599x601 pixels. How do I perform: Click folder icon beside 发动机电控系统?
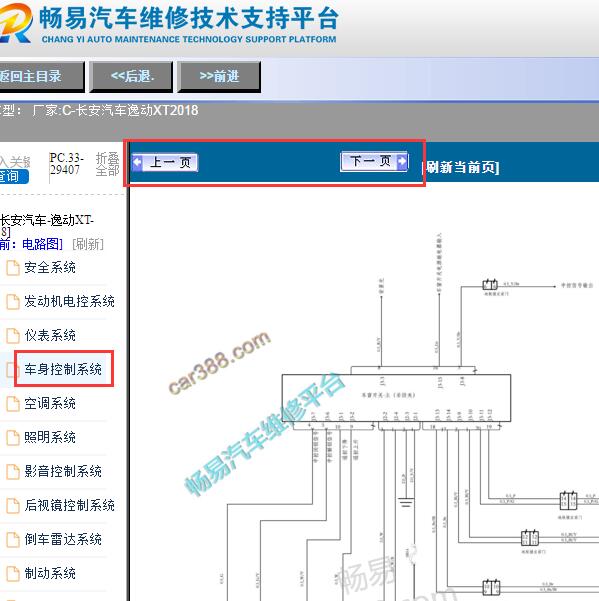pyautogui.click(x=13, y=302)
